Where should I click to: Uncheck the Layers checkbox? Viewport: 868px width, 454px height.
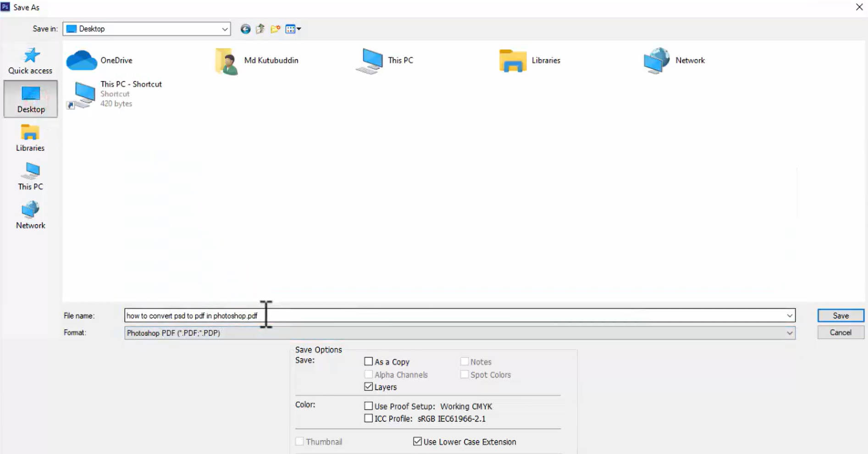coord(368,387)
